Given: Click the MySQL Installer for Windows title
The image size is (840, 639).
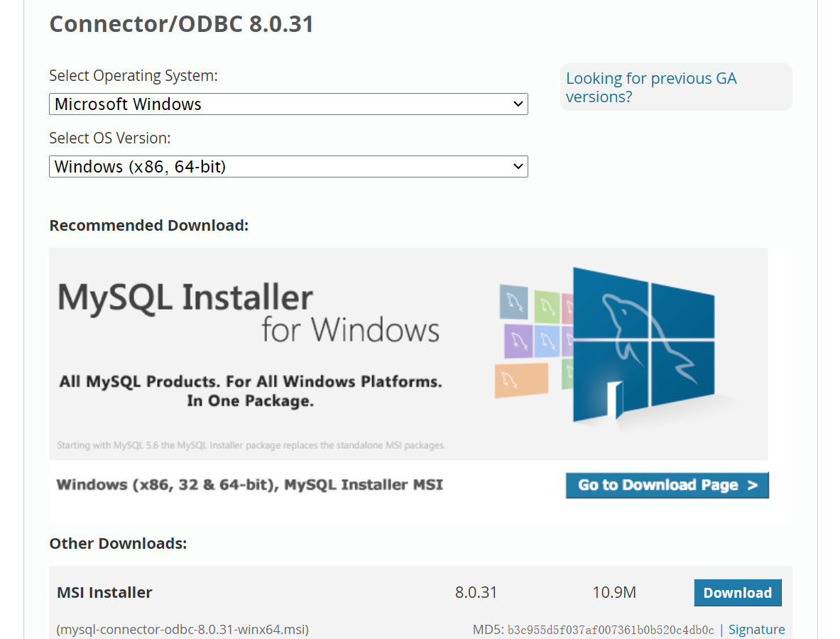Looking at the screenshot, I should (249, 312).
